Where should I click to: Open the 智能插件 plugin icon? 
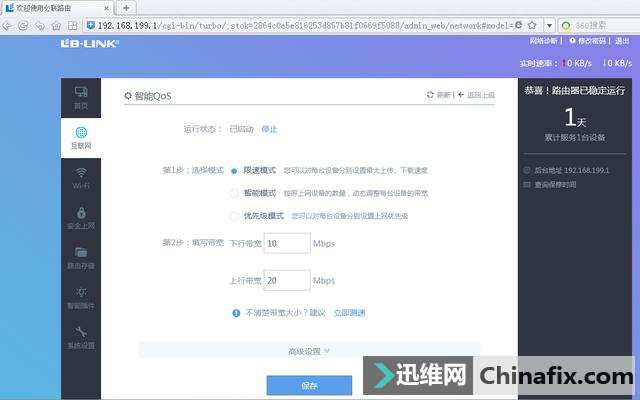80,296
